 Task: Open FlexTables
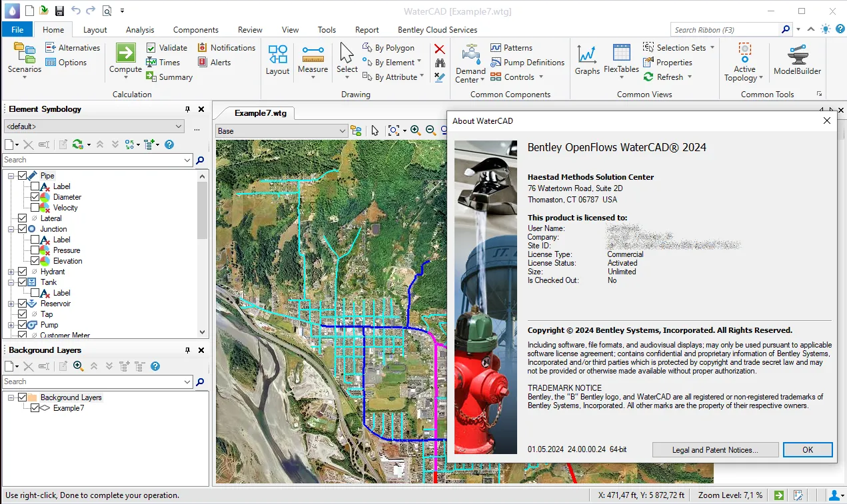click(621, 60)
